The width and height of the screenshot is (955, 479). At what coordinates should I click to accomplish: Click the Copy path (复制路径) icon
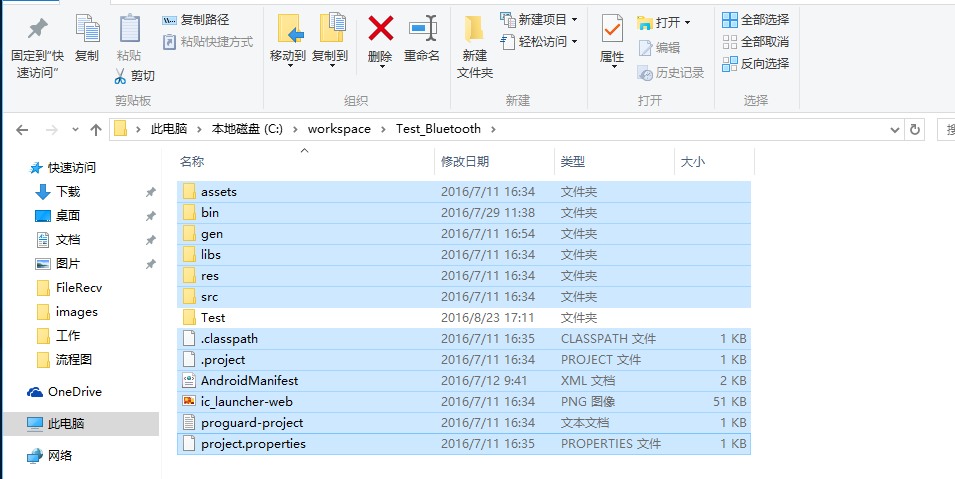[169, 20]
